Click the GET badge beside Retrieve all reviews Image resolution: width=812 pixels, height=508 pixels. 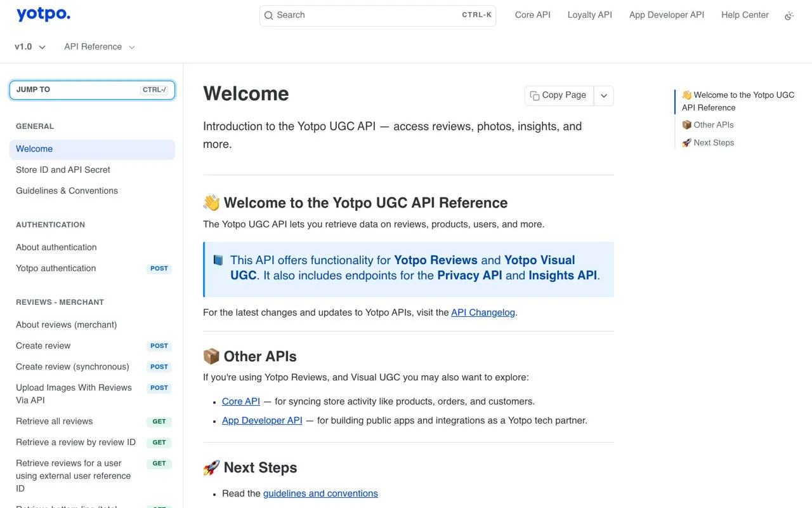(159, 422)
